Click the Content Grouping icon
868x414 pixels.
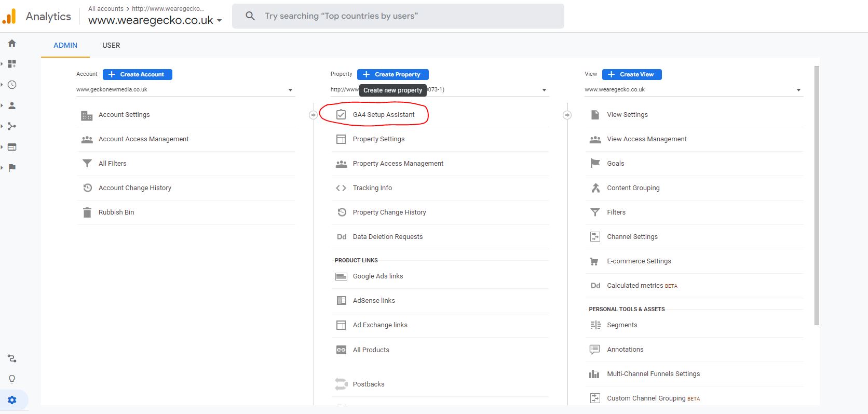[595, 188]
